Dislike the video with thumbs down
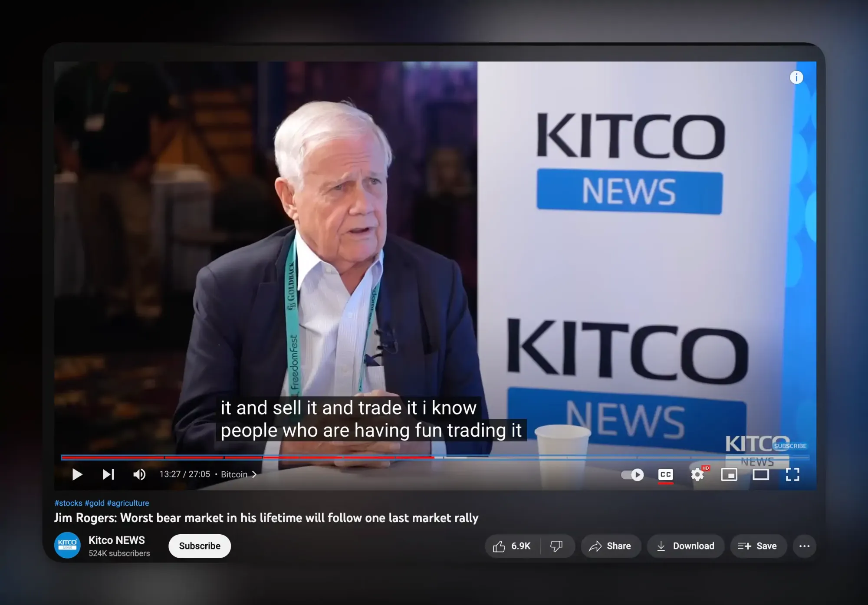The image size is (868, 605). (557, 546)
